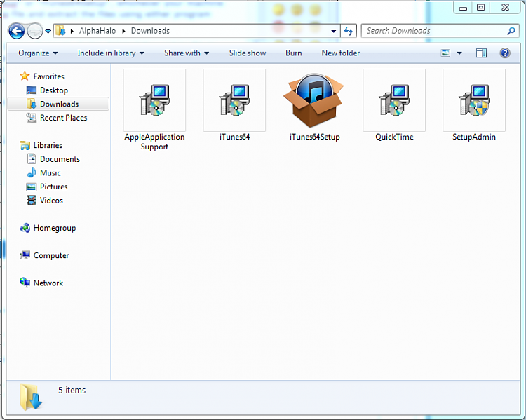Open the Videos library
This screenshot has width=526, height=420.
(51, 201)
